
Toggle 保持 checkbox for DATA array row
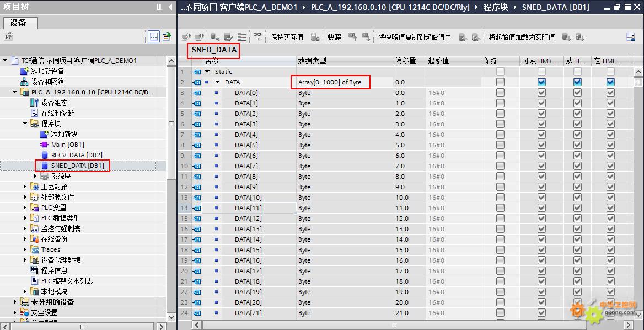click(500, 82)
